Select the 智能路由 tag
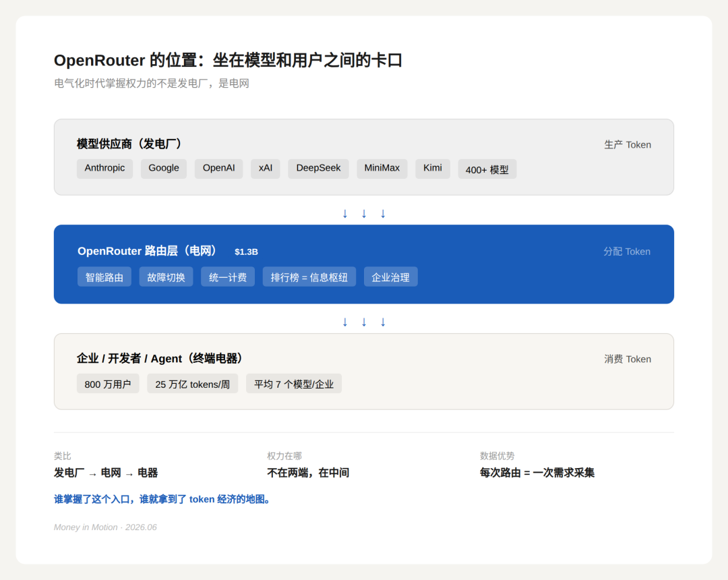 click(x=104, y=277)
